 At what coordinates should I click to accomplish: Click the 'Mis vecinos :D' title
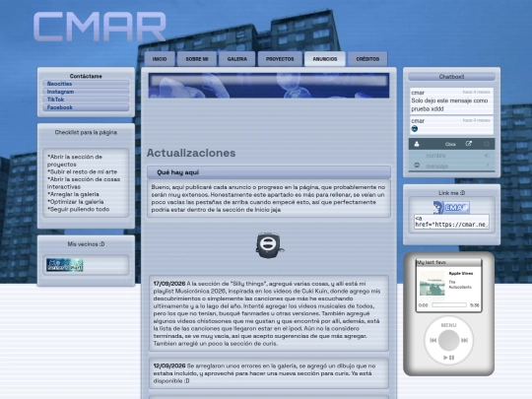(86, 244)
